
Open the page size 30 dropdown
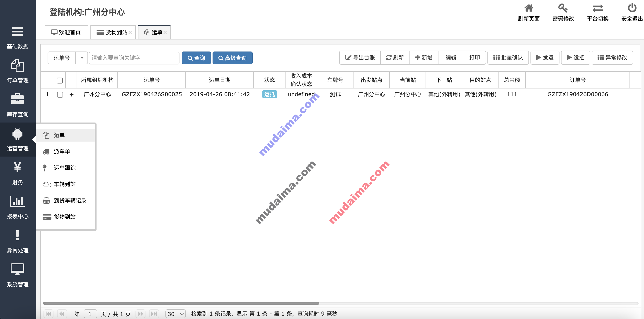[175, 314]
